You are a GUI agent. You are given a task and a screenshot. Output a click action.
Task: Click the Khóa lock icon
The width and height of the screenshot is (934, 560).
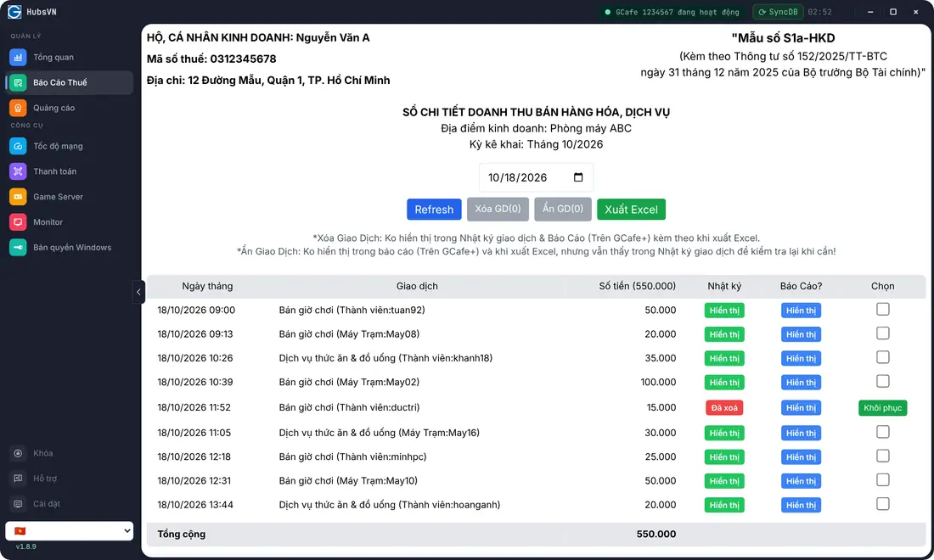pyautogui.click(x=18, y=453)
